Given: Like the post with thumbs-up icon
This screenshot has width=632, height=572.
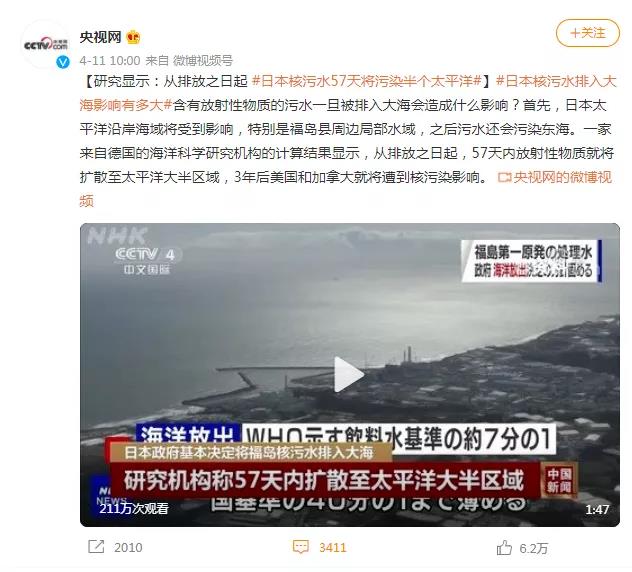Looking at the screenshot, I should click(504, 547).
